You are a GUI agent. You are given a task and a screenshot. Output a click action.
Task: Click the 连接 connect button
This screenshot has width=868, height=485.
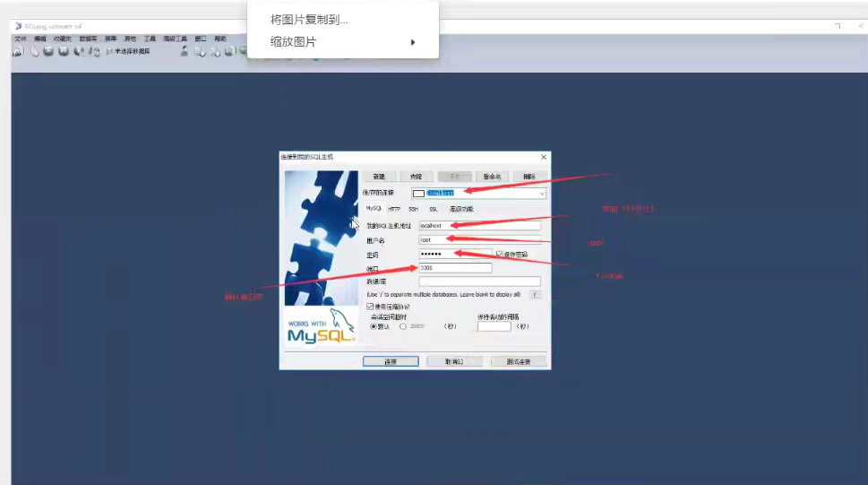coord(391,361)
